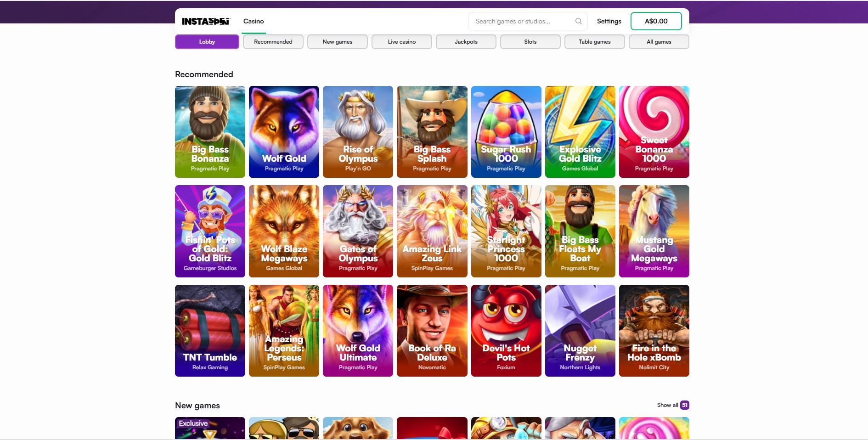Click the New games section heading

point(197,406)
